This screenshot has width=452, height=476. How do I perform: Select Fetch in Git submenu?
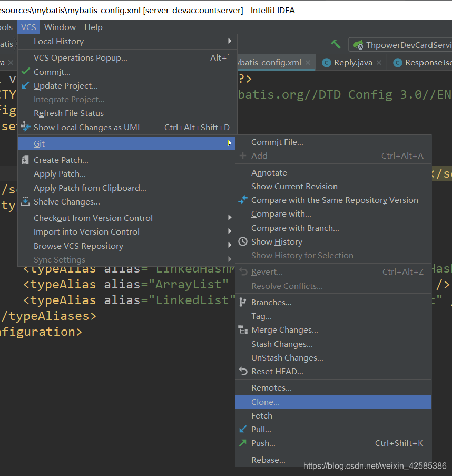point(333,415)
